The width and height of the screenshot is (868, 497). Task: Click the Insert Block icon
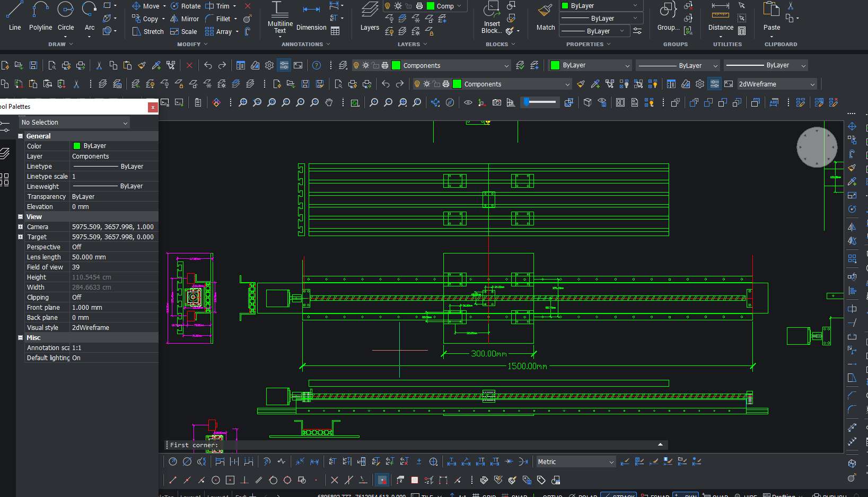[x=492, y=16]
